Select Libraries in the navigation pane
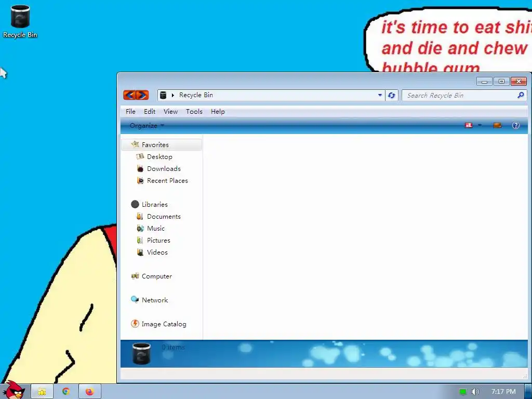 154,204
